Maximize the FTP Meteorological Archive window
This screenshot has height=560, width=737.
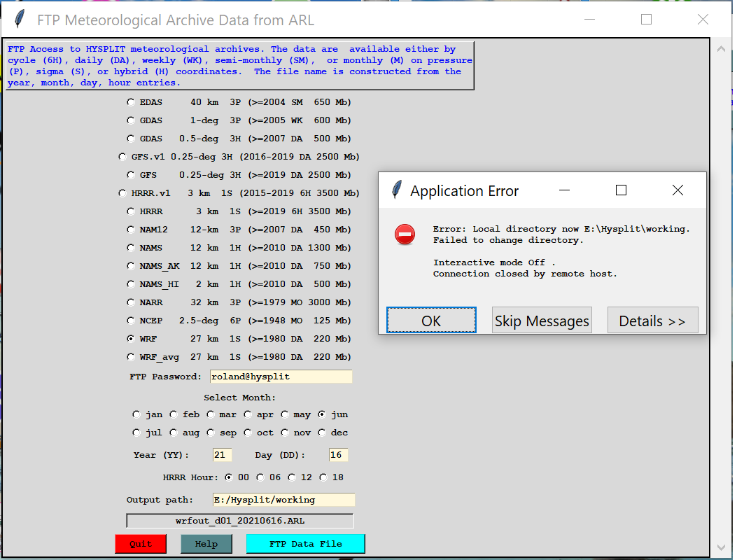[x=646, y=20]
